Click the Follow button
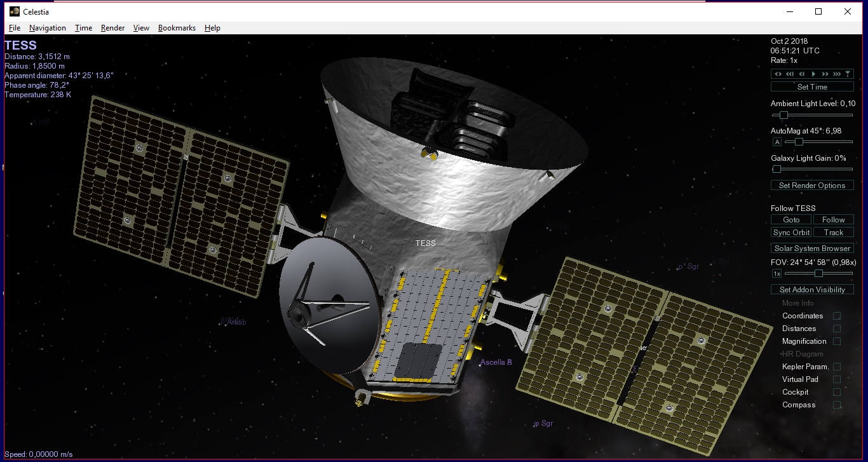 [x=834, y=220]
